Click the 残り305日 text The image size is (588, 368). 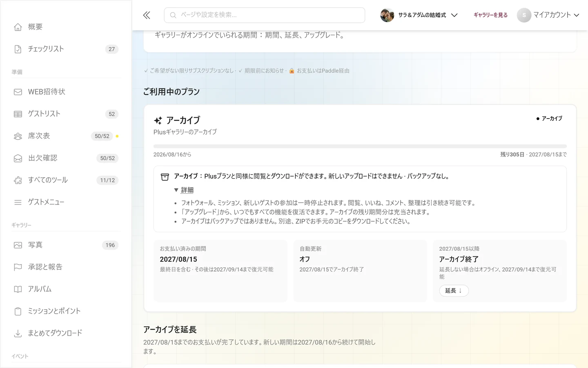click(x=512, y=155)
